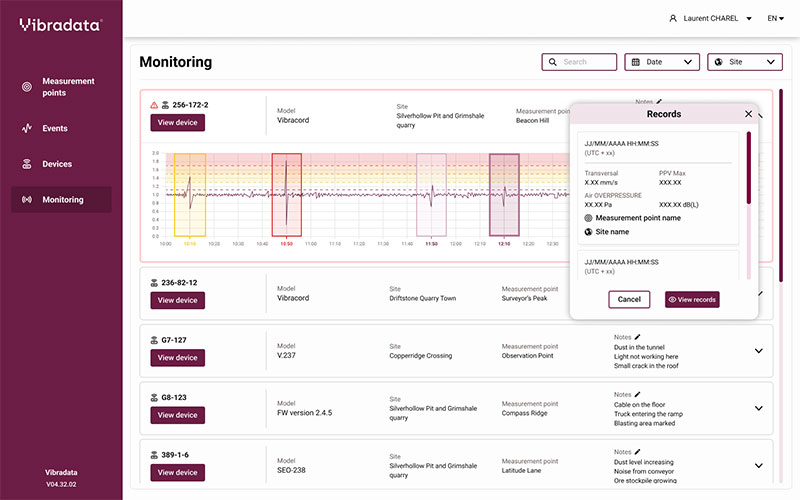Close the Records popup with X
800x500 pixels.
748,114
